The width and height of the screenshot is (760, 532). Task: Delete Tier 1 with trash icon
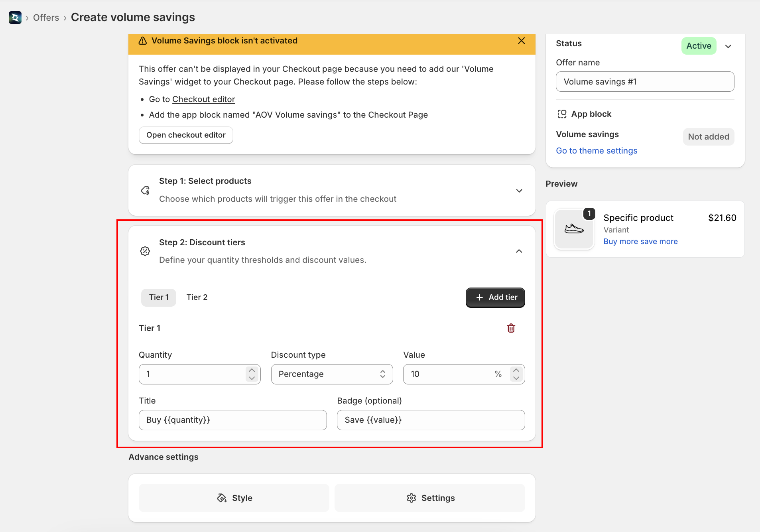[511, 328]
